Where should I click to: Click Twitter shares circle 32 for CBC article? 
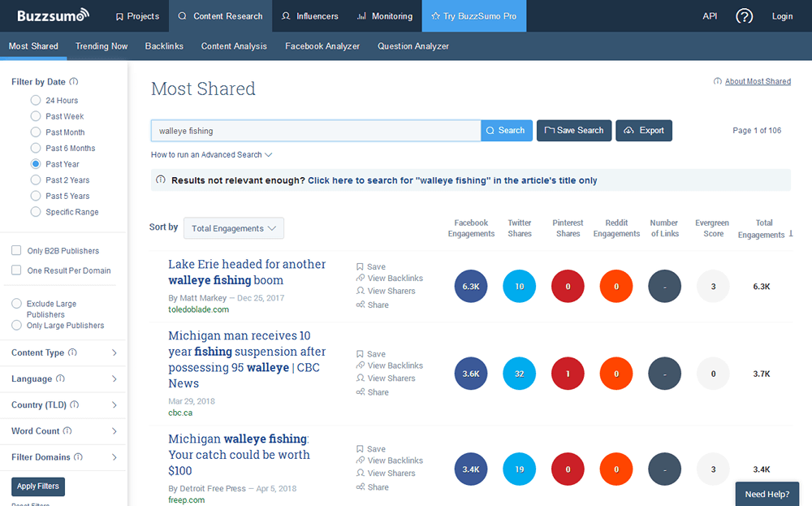(x=520, y=374)
